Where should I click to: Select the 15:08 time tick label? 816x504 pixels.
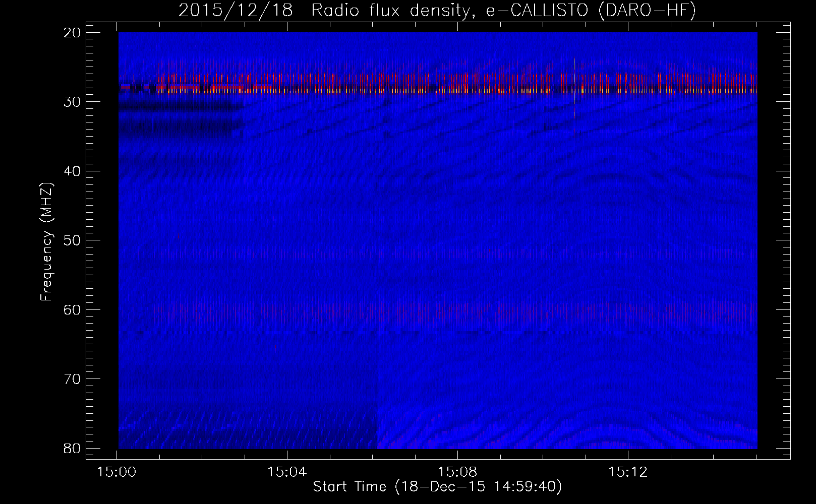pyautogui.click(x=457, y=472)
